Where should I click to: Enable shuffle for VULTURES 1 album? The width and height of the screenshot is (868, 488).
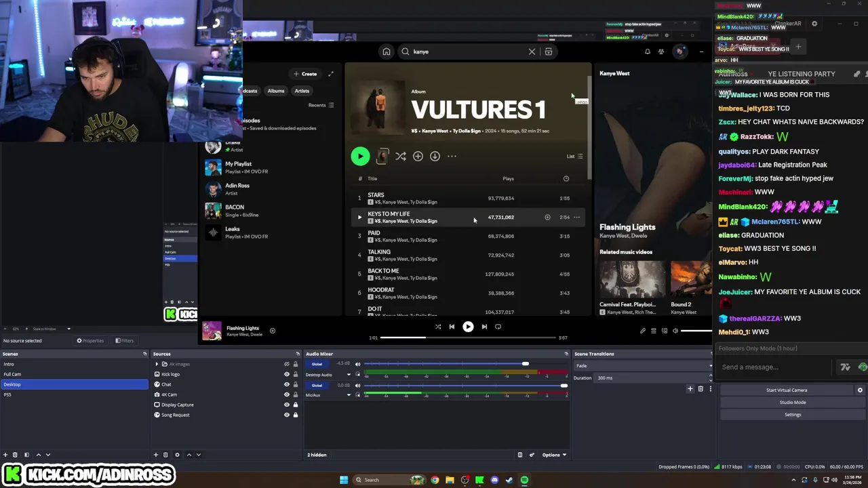401,156
